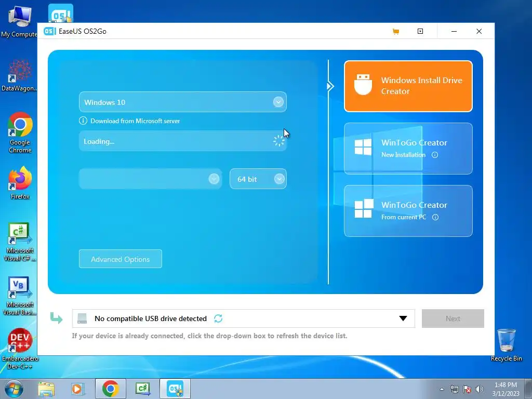This screenshot has width=532, height=399.
Task: Expand the USB drive selection dropdown arrow
Action: [x=403, y=318]
